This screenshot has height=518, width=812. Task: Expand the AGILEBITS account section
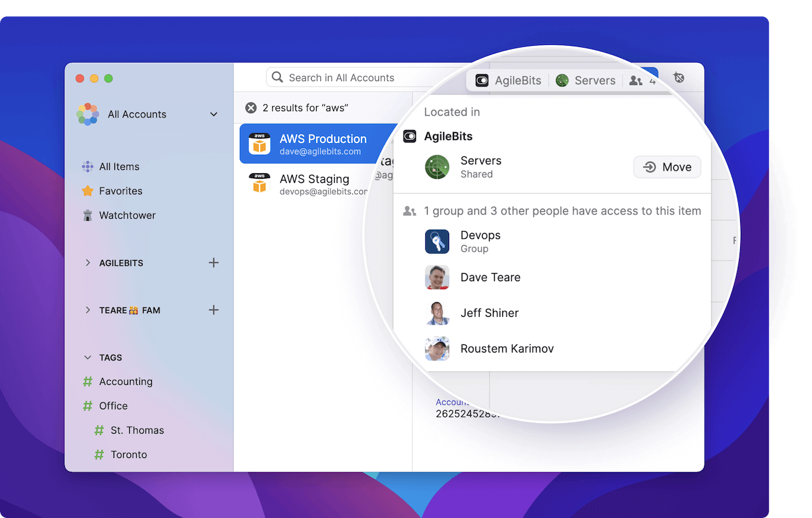click(87, 263)
